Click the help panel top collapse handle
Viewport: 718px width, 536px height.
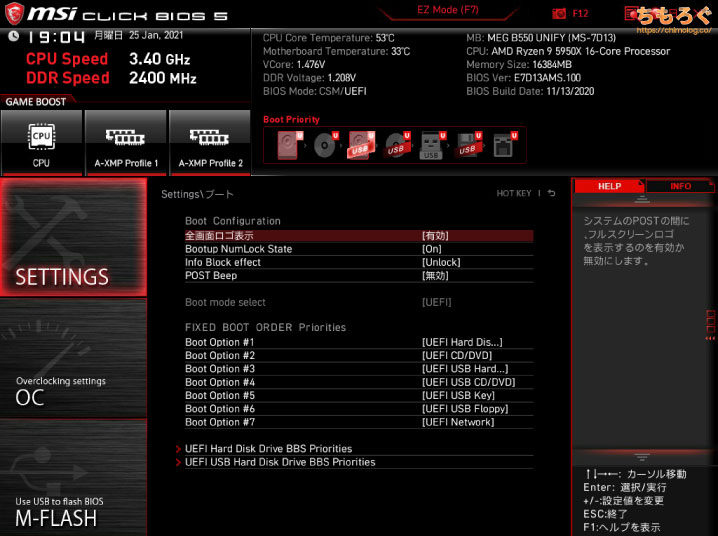pyautogui.click(x=642, y=199)
